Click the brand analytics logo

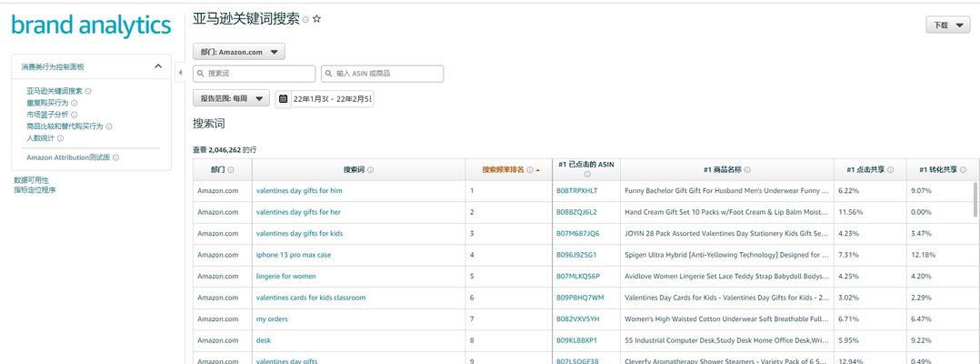point(91,25)
